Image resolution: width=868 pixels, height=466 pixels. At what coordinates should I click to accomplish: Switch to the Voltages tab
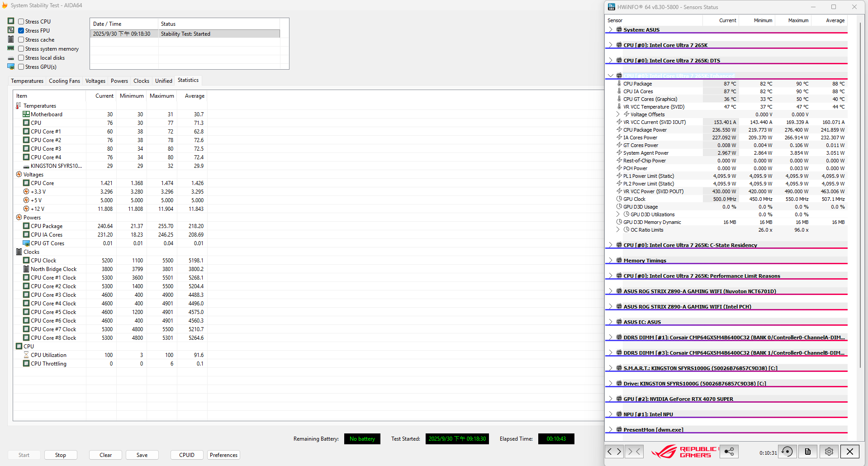coord(95,81)
